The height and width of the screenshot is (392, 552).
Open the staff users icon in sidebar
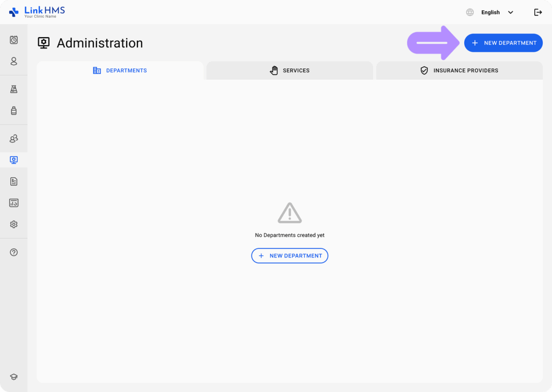tap(14, 139)
